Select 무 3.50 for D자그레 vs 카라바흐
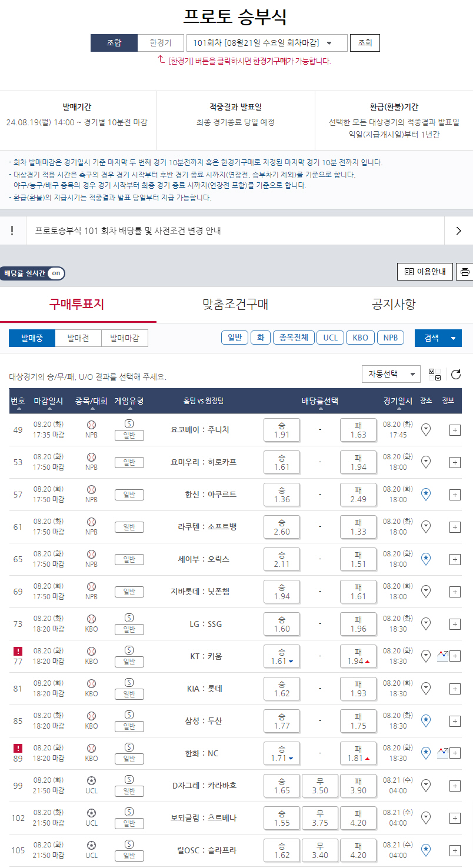The image size is (473, 868). (x=320, y=786)
